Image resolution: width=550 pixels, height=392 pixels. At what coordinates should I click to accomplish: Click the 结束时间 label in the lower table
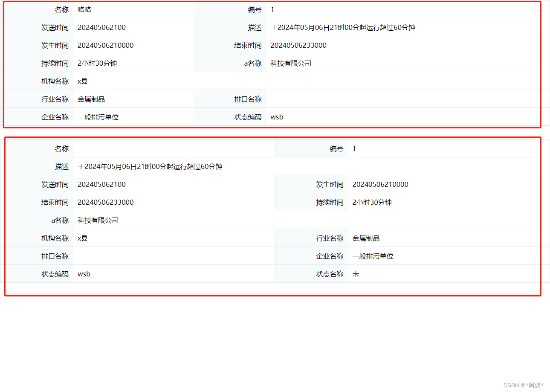(x=55, y=202)
